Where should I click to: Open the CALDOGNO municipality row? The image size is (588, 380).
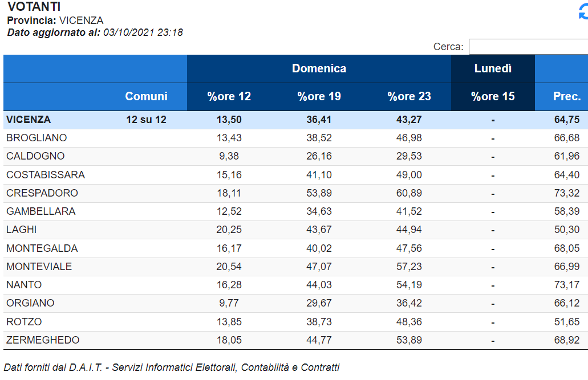point(295,156)
